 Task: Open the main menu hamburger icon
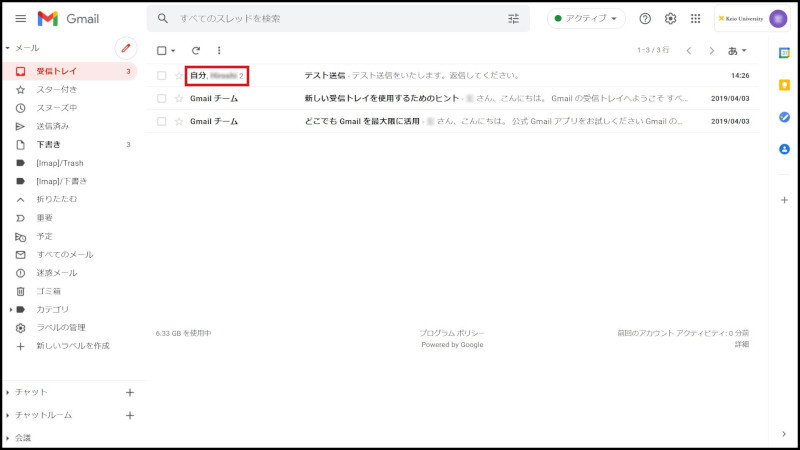click(x=20, y=19)
